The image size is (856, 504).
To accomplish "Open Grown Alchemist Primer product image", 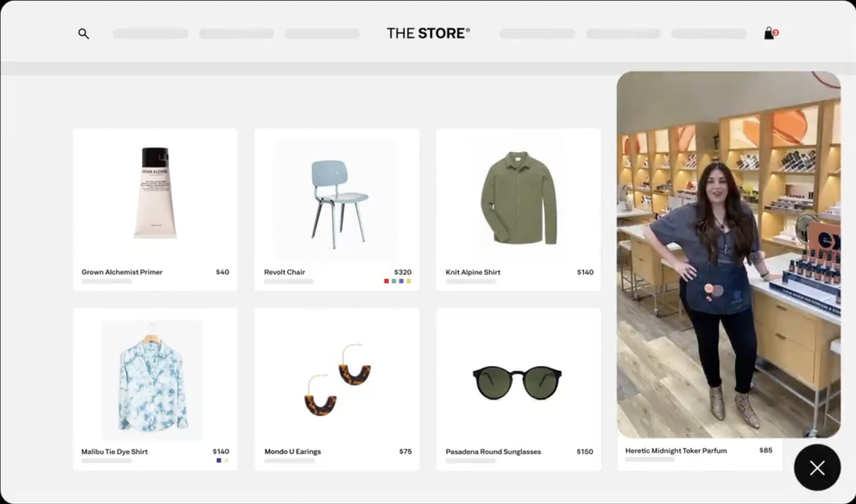I will pos(155,193).
